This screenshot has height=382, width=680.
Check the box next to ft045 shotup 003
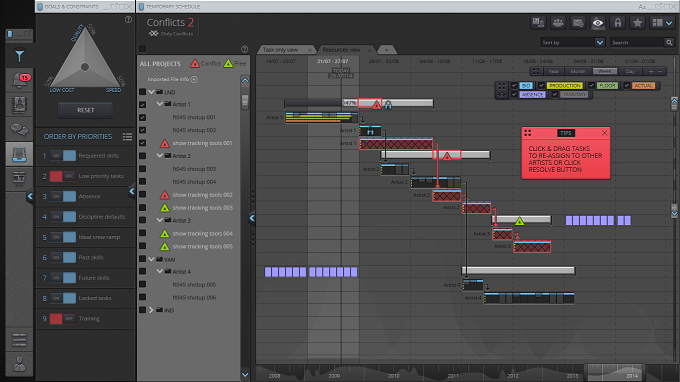pos(142,169)
